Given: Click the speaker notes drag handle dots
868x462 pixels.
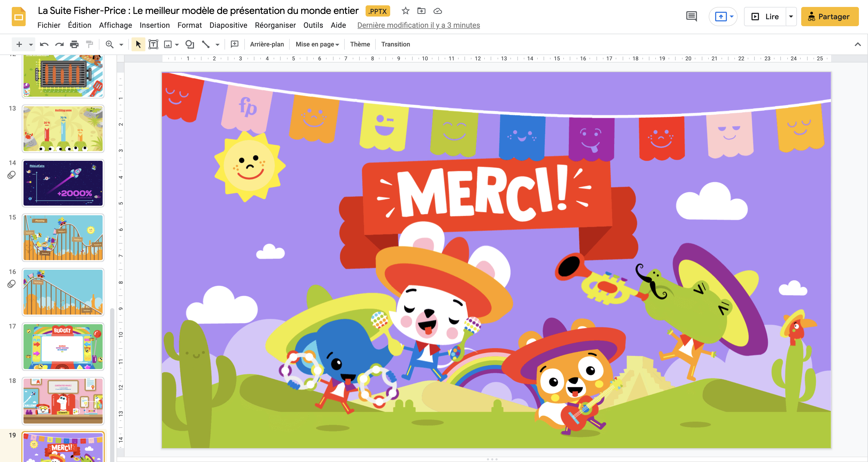Looking at the screenshot, I should click(492, 459).
